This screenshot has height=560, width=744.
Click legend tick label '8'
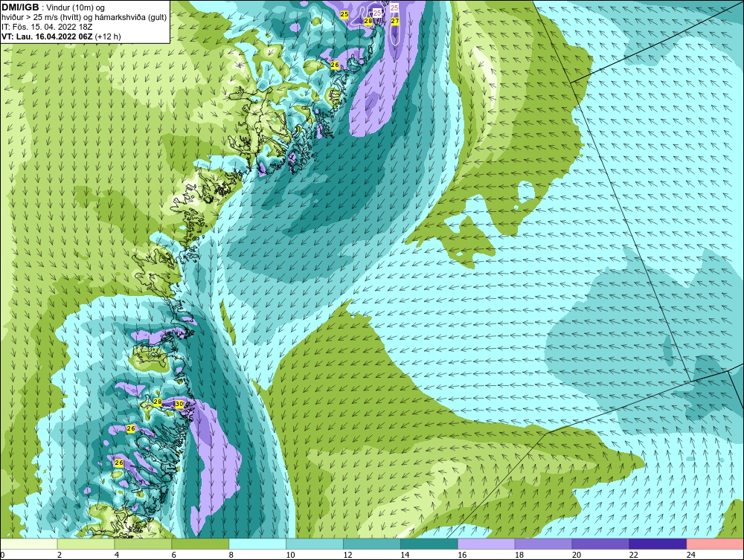click(x=231, y=555)
